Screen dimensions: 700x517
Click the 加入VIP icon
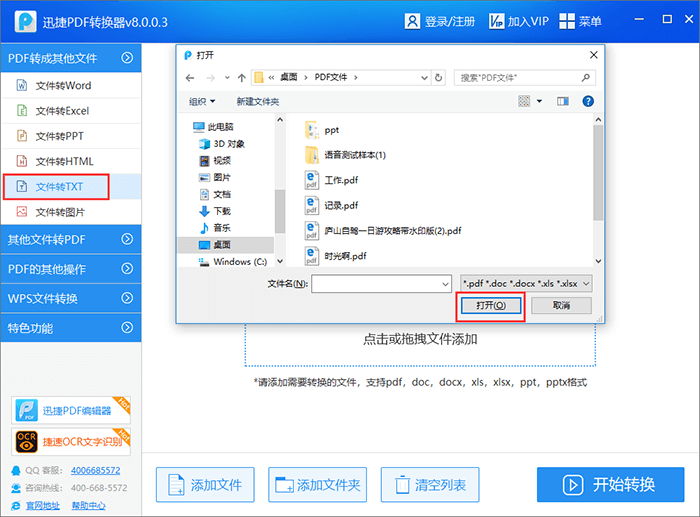(496, 21)
